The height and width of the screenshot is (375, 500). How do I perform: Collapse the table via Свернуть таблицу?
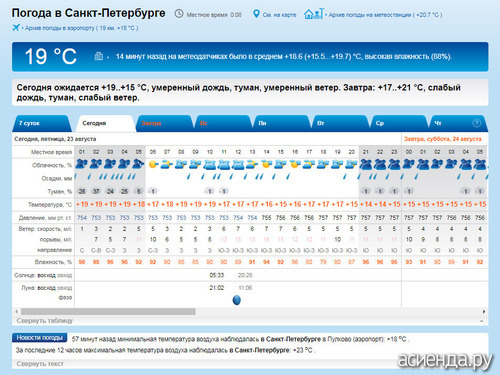pos(45,321)
